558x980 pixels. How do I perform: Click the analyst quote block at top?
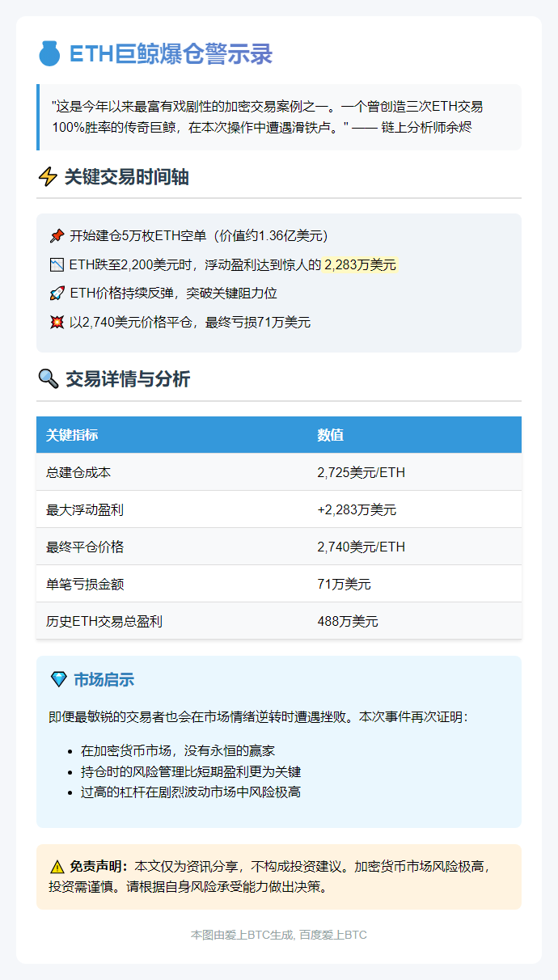278,117
